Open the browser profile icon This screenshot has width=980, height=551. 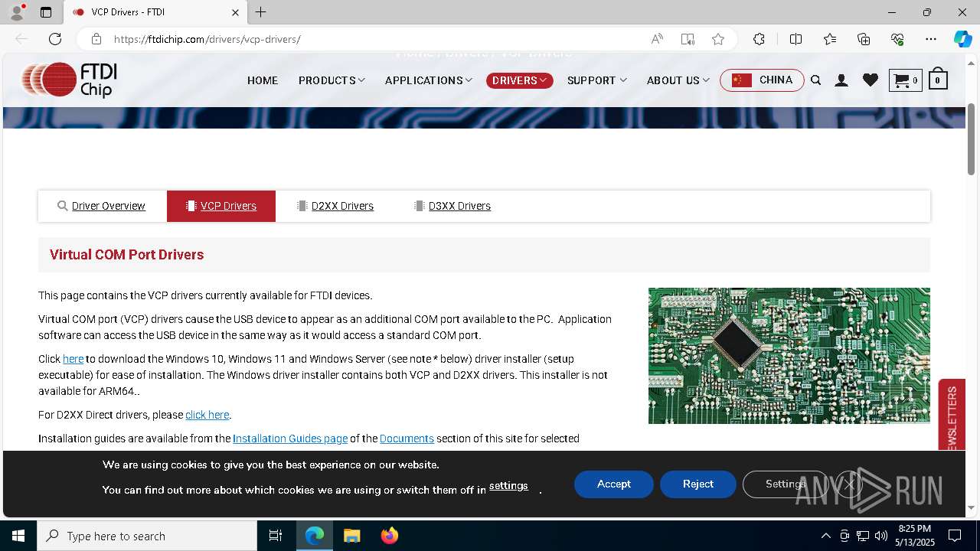[16, 12]
